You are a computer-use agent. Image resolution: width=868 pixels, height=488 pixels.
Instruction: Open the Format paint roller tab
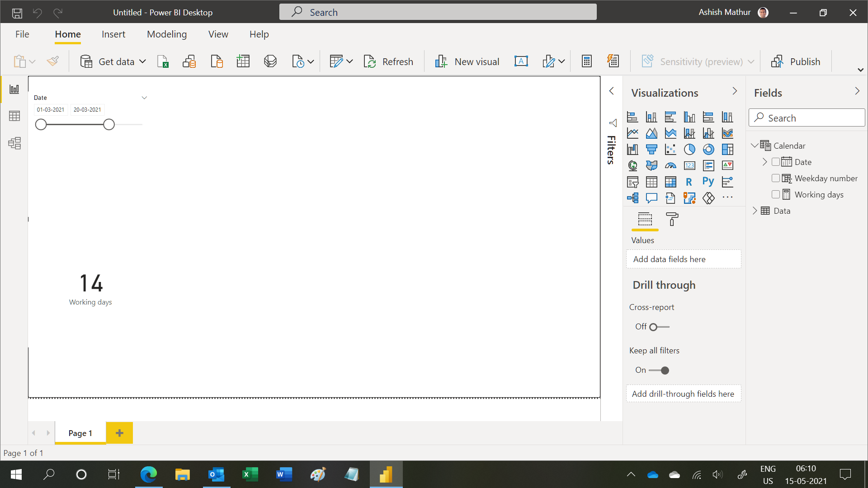(x=672, y=220)
